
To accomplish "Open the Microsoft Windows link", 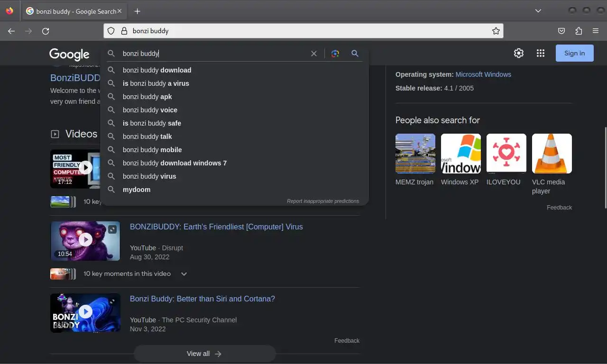I will [x=483, y=74].
